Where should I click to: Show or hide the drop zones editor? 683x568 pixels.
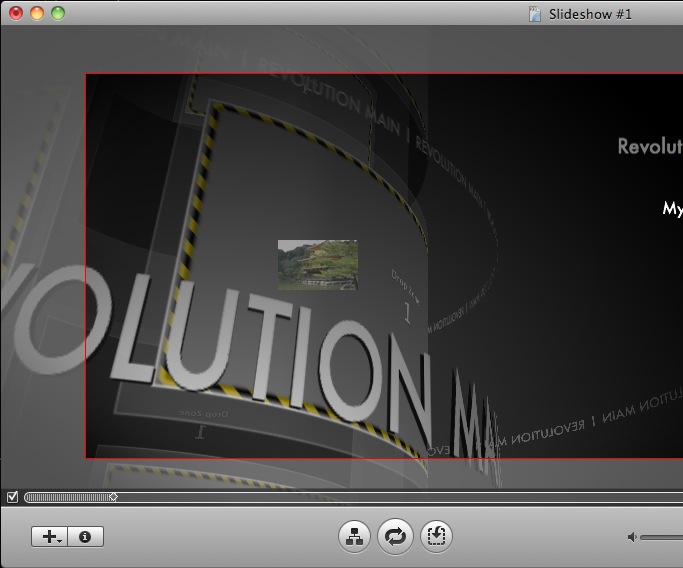click(x=436, y=536)
